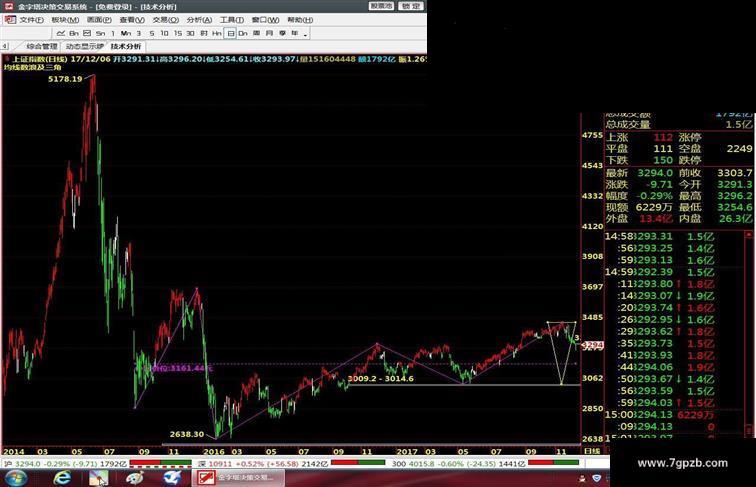Select the 1 minute period button

113,33
